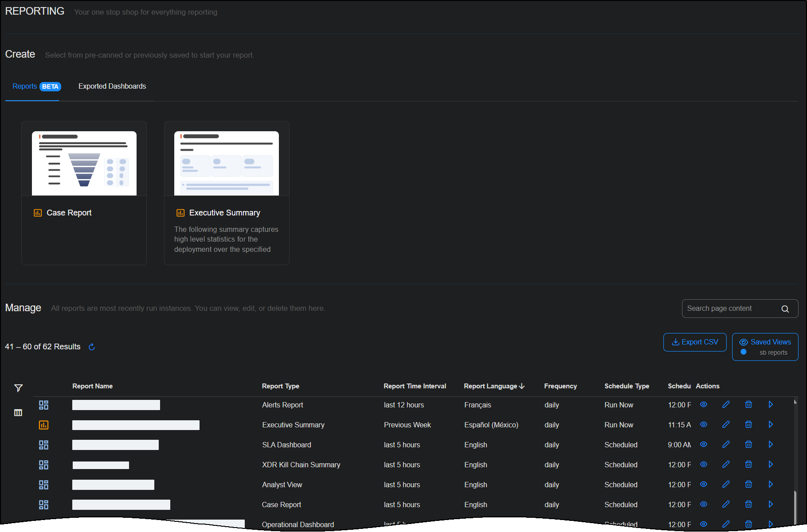Open the filter panel for the report table
The height and width of the screenshot is (532, 807).
18,387
